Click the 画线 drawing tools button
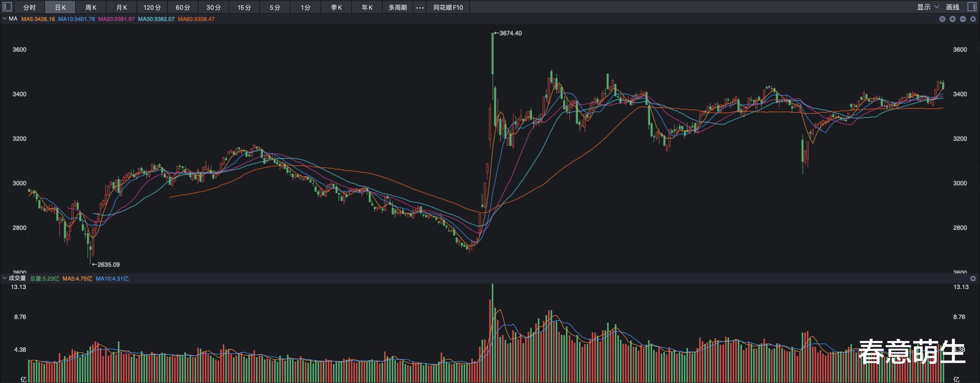The height and width of the screenshot is (383, 980). coord(952,7)
